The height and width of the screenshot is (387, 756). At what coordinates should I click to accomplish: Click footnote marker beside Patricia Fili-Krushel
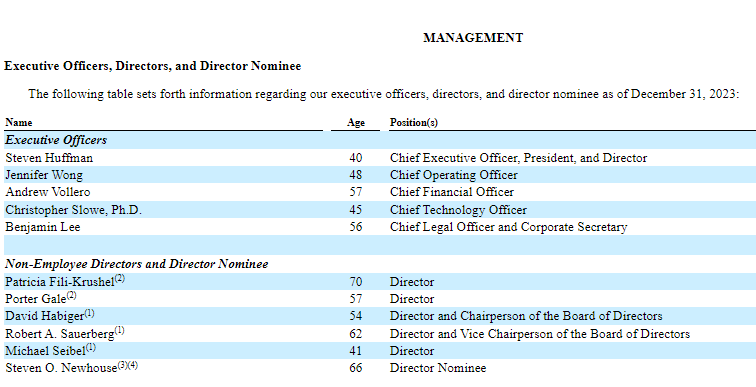point(120,279)
